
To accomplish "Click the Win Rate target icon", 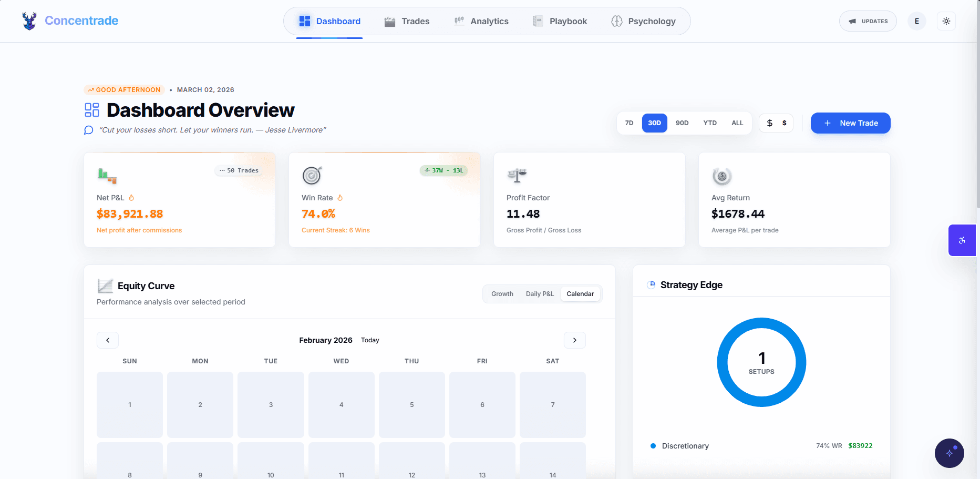I will 312,176.
